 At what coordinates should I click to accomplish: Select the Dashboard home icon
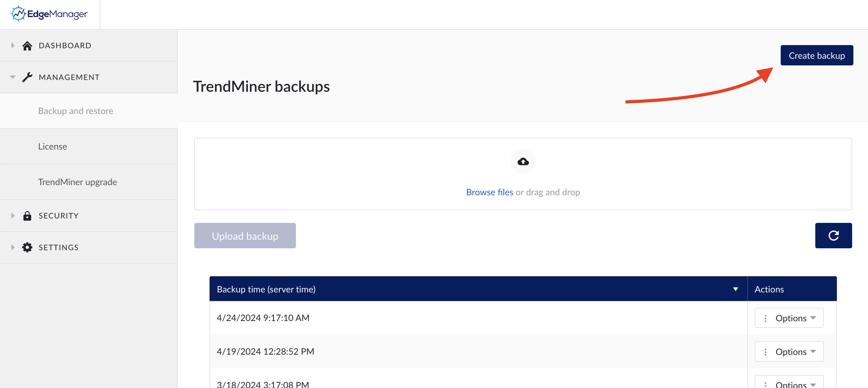click(x=27, y=45)
